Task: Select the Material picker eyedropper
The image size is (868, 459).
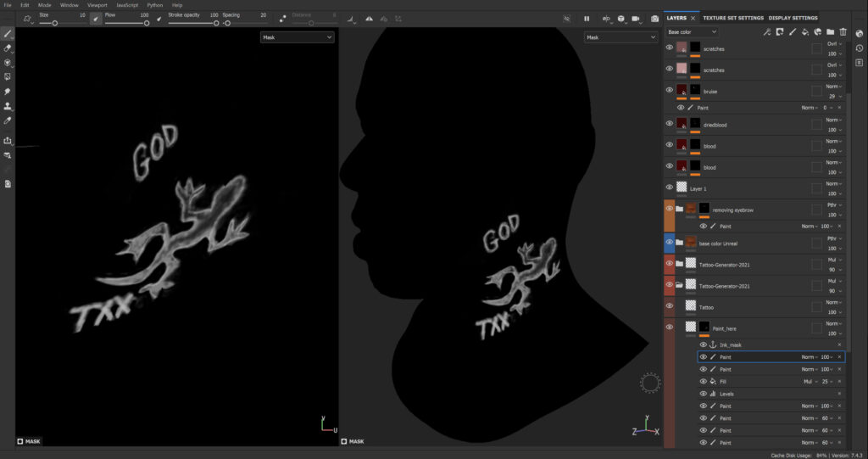Action: (8, 120)
